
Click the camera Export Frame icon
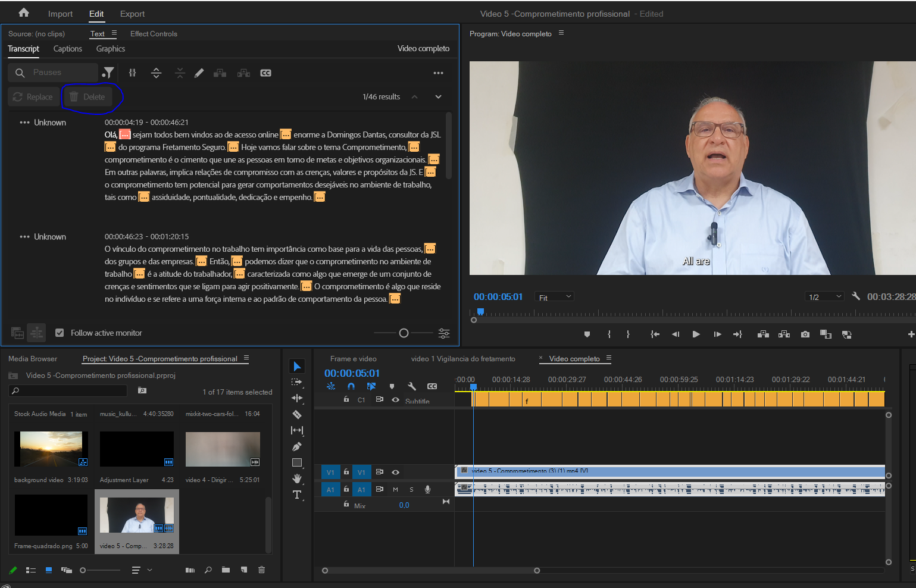tap(805, 334)
